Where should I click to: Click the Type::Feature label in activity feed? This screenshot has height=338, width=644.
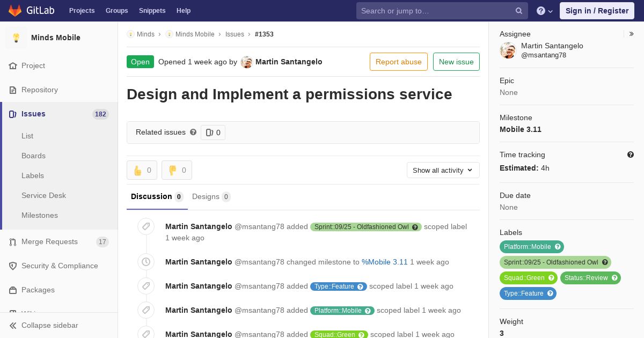(334, 286)
